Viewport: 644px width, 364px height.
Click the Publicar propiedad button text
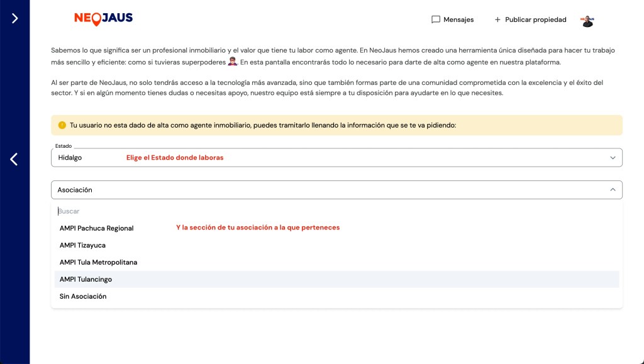coord(535,19)
